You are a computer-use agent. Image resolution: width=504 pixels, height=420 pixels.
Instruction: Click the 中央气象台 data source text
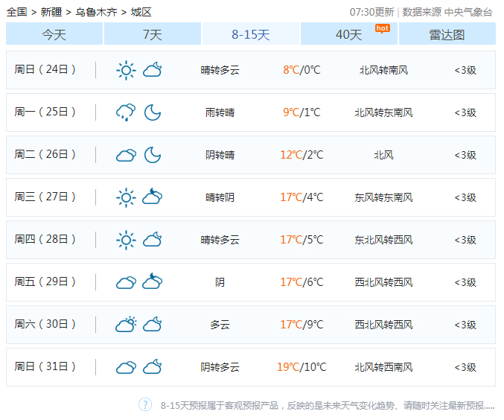[468, 12]
